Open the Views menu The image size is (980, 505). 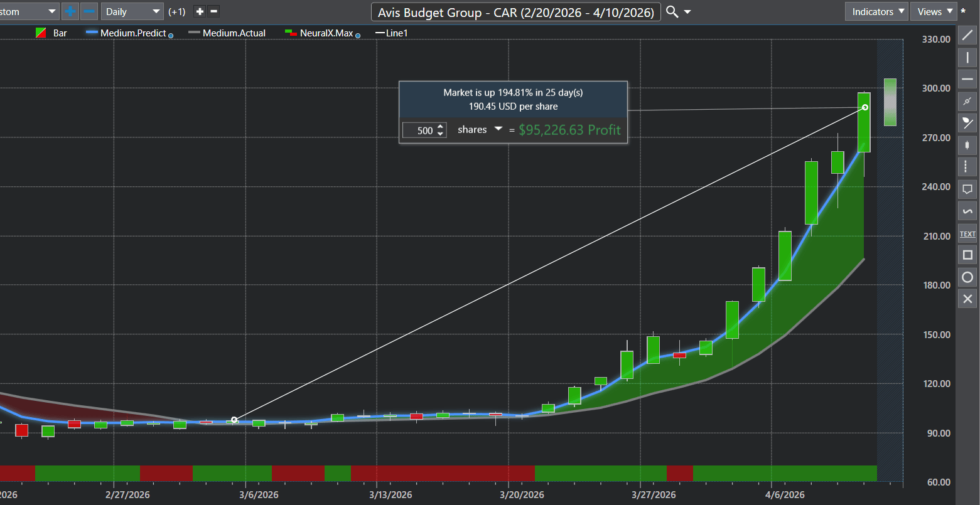(934, 11)
